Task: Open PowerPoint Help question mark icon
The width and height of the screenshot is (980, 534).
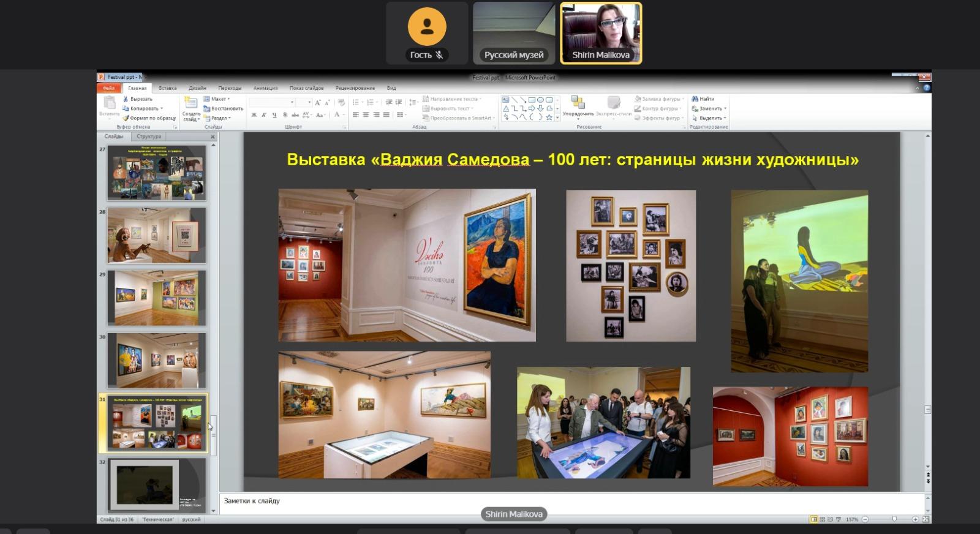Action: [927, 88]
